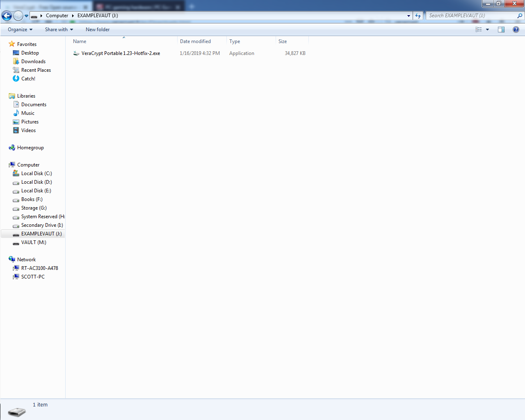Select VeraCrypt Portable 1.23-Hotfix-2.exe file
The height and width of the screenshot is (420, 525).
pos(121,53)
